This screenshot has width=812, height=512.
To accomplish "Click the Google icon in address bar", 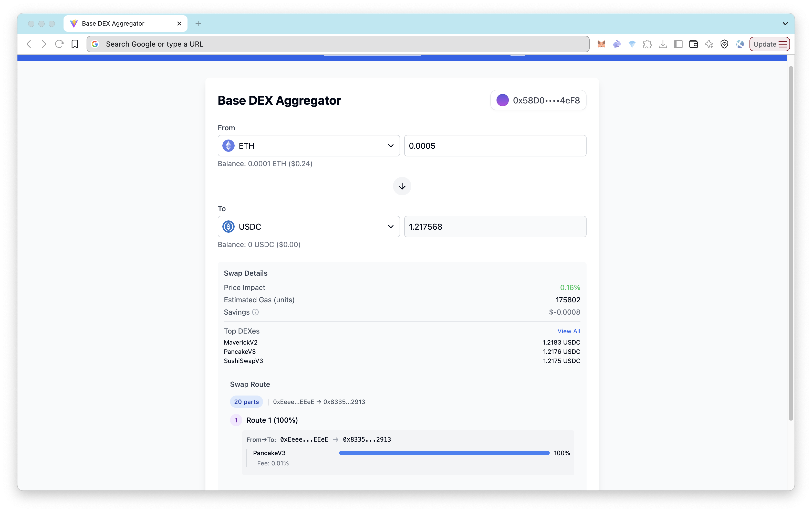I will 95,44.
